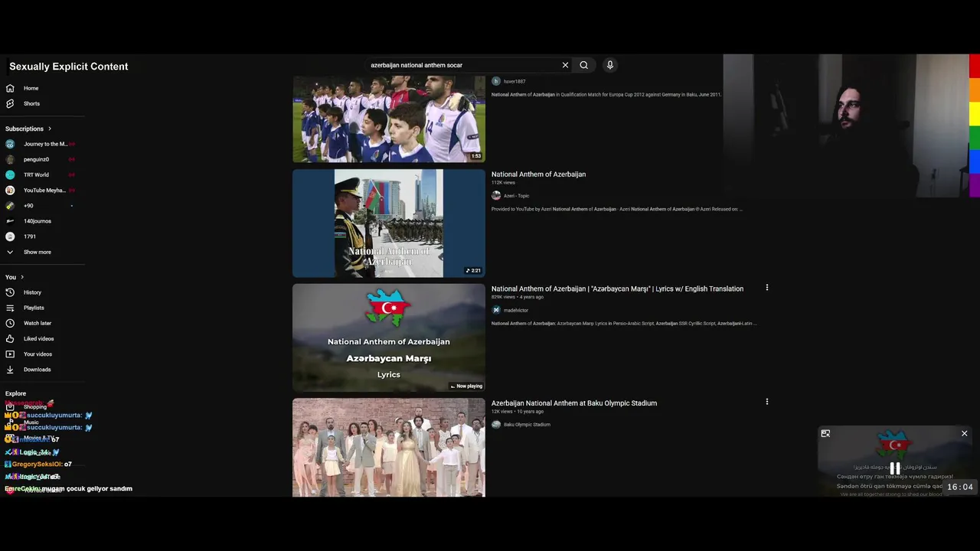Open options menu for Baku Olympic Stadium video
Image resolution: width=980 pixels, height=551 pixels.
click(x=766, y=402)
